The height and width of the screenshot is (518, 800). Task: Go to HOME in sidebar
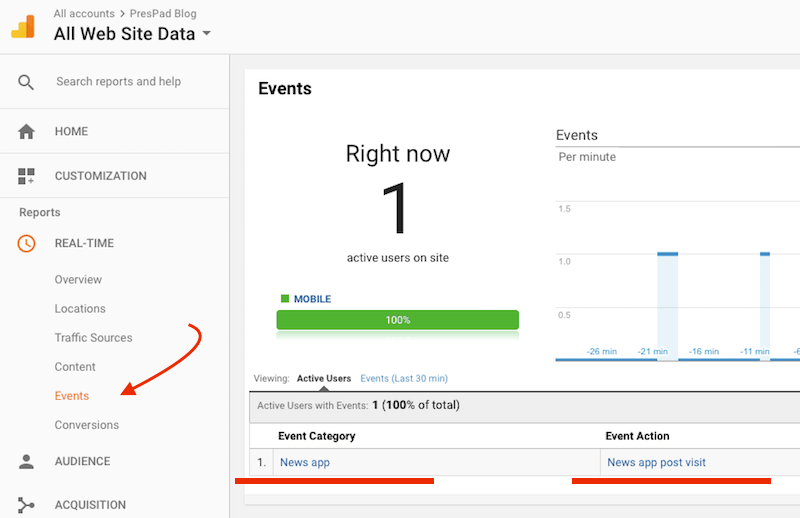(71, 132)
